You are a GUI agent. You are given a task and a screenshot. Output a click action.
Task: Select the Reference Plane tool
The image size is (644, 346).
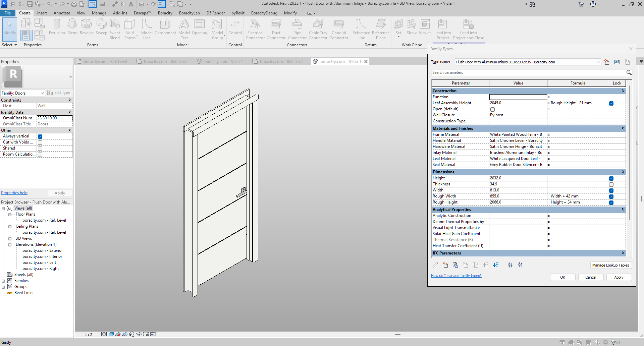pos(381,29)
